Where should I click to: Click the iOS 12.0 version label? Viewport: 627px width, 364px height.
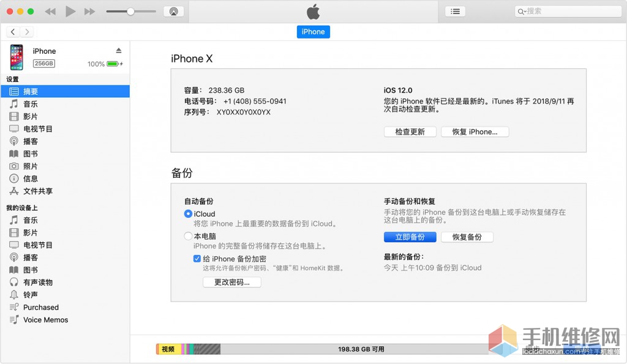coord(398,91)
